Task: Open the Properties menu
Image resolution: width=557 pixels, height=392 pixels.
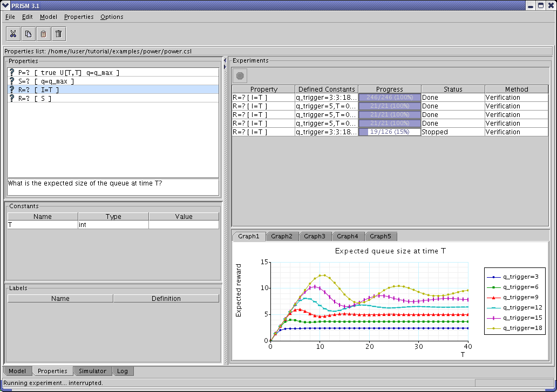Action: [78, 17]
